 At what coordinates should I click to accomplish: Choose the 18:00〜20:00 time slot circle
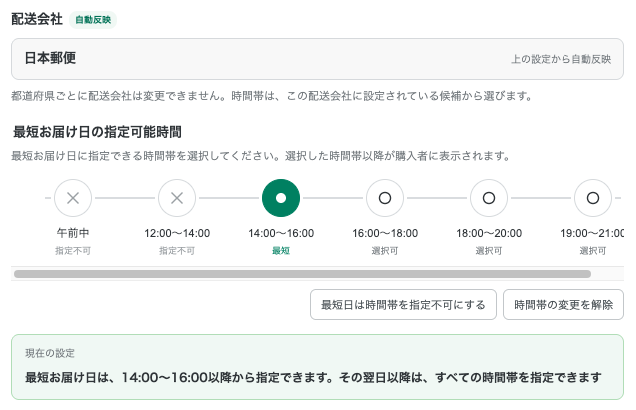coord(489,198)
